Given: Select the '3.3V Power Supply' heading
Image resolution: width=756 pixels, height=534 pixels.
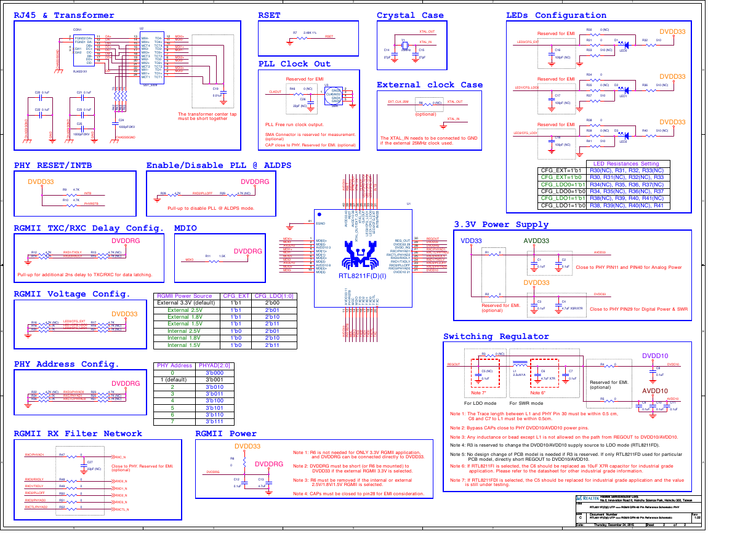Looking at the screenshot, I should pos(501,225).
